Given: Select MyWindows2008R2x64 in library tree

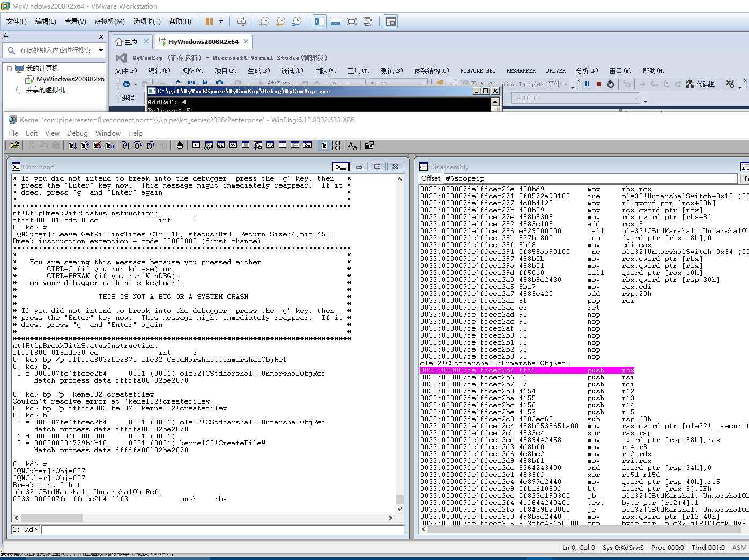Looking at the screenshot, I should tap(70, 79).
